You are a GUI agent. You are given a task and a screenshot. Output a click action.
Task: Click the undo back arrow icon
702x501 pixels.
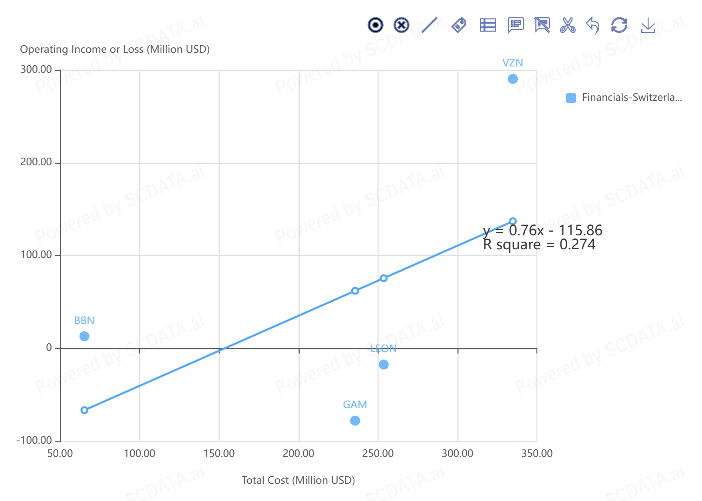click(x=593, y=25)
